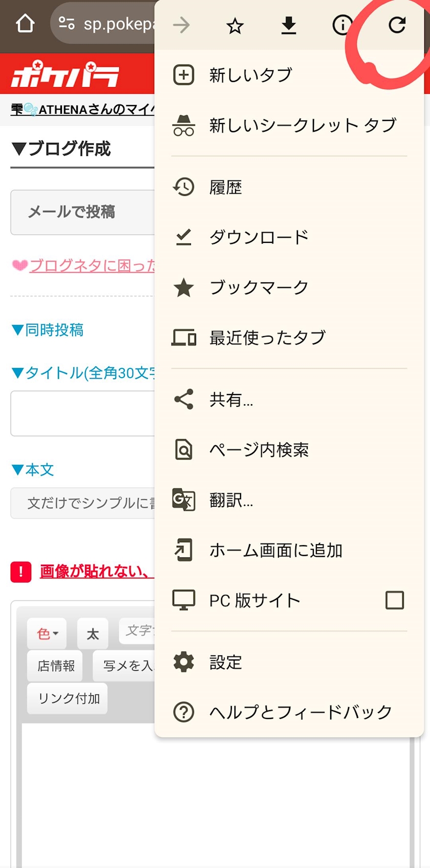Reload the page with refresh icon
Image resolution: width=430 pixels, height=868 pixels.
point(397,25)
